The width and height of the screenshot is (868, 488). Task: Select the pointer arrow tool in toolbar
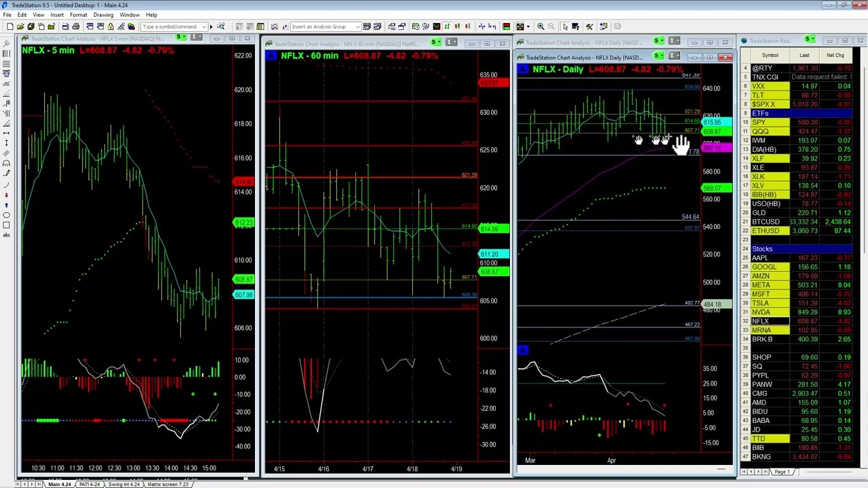(566, 26)
